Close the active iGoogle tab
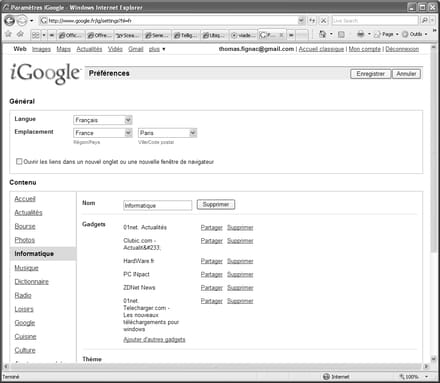The width and height of the screenshot is (440, 383). pos(281,35)
